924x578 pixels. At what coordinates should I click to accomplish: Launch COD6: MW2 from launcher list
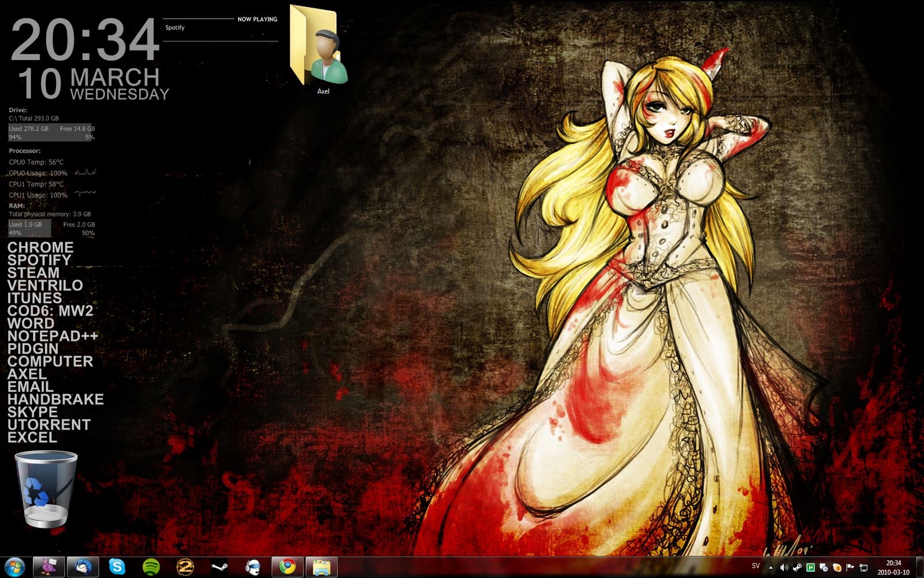pyautogui.click(x=50, y=311)
